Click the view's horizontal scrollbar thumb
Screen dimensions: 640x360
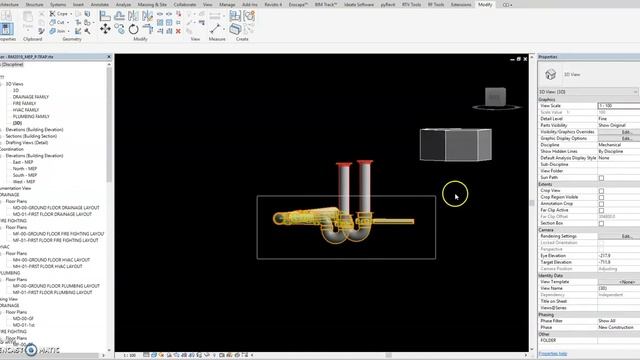[389, 356]
